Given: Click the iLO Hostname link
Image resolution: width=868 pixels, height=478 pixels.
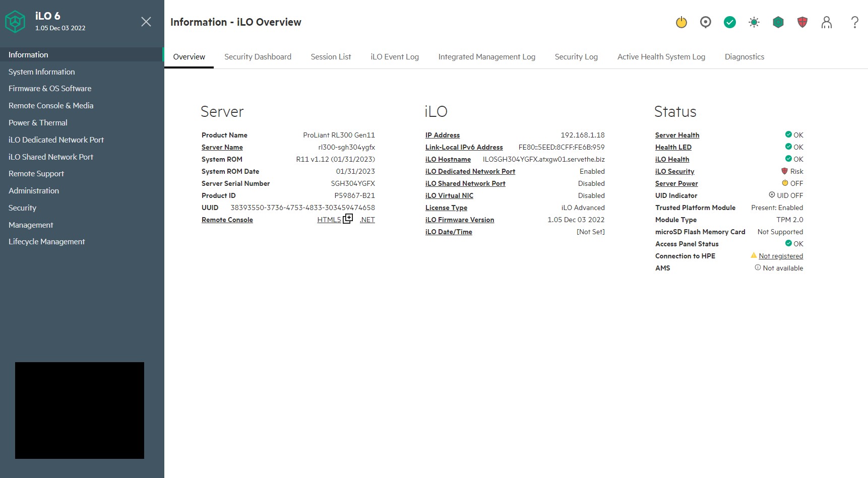Looking at the screenshot, I should pos(448,159).
